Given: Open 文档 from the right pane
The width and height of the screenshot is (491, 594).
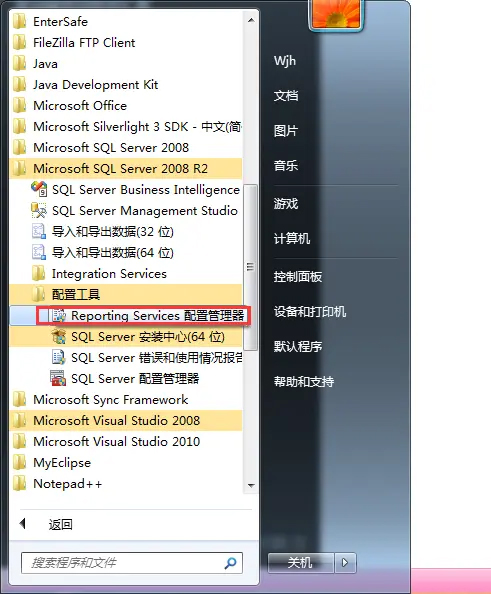Looking at the screenshot, I should coord(286,95).
